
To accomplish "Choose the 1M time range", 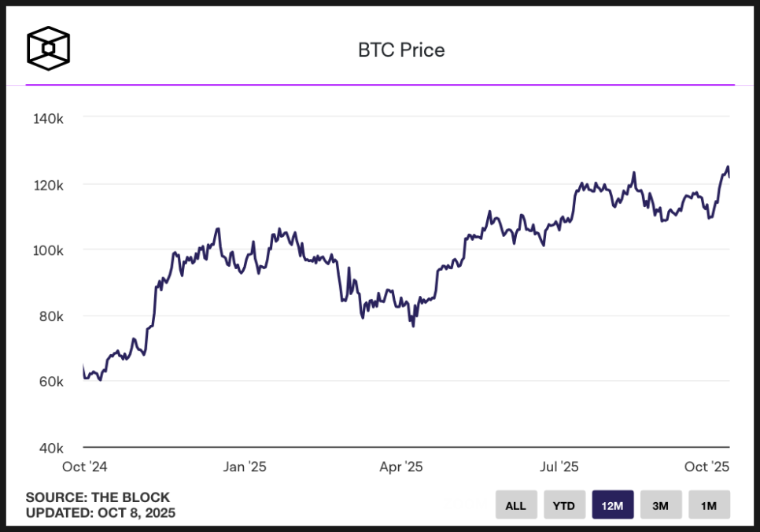I will click(709, 505).
